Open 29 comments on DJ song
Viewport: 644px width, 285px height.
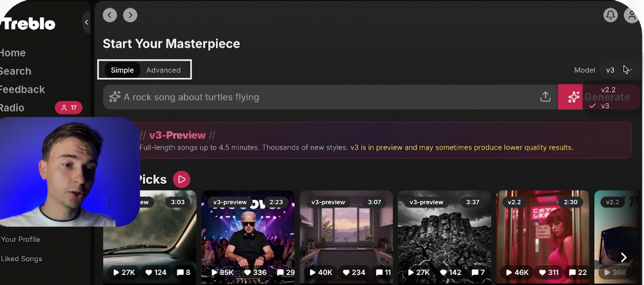pos(286,272)
